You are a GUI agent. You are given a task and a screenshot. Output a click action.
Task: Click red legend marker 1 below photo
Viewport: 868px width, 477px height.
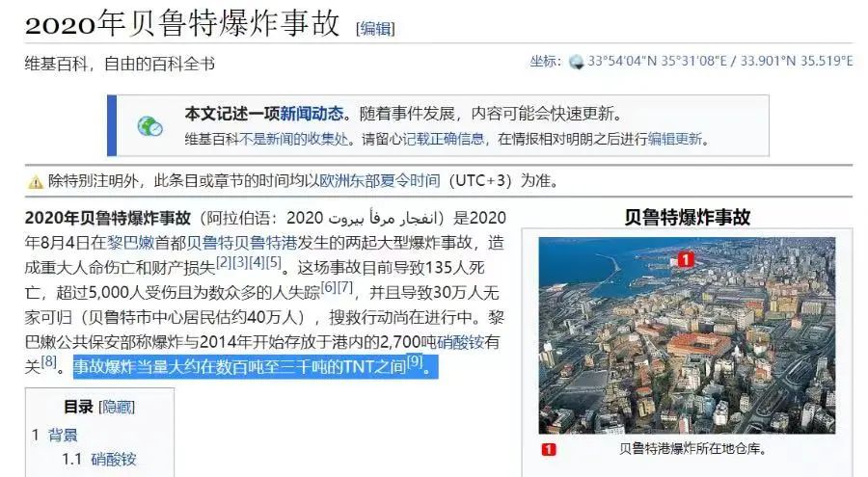tap(548, 449)
